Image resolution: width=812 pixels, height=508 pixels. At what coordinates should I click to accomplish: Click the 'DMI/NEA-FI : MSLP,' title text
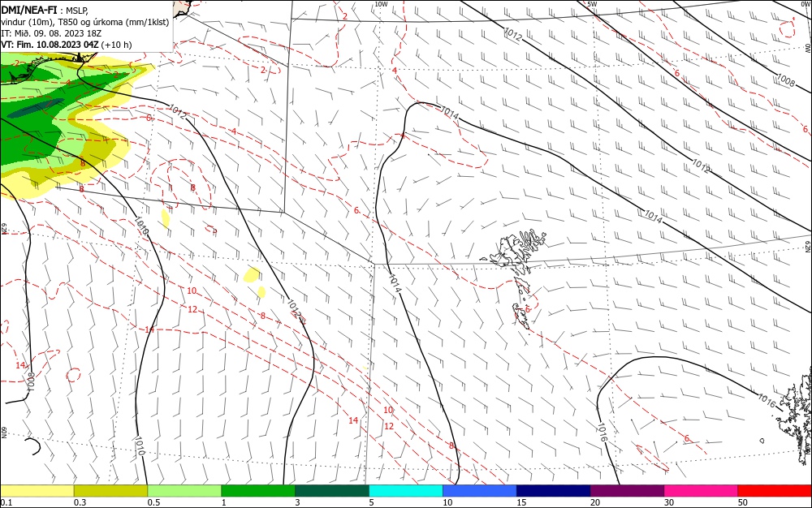pos(45,11)
